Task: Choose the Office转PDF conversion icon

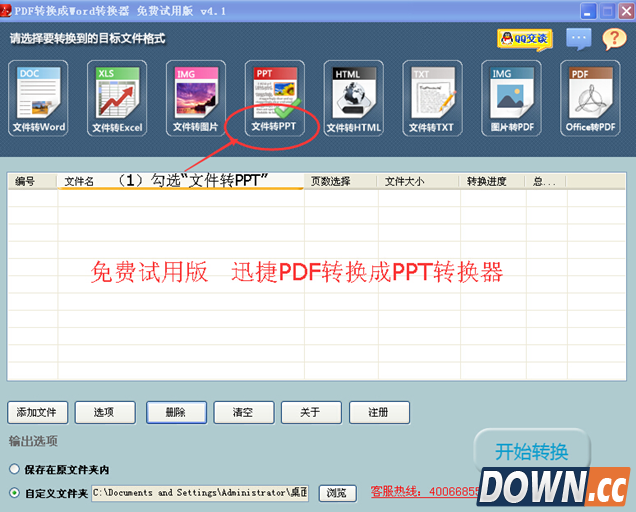Action: pos(590,98)
